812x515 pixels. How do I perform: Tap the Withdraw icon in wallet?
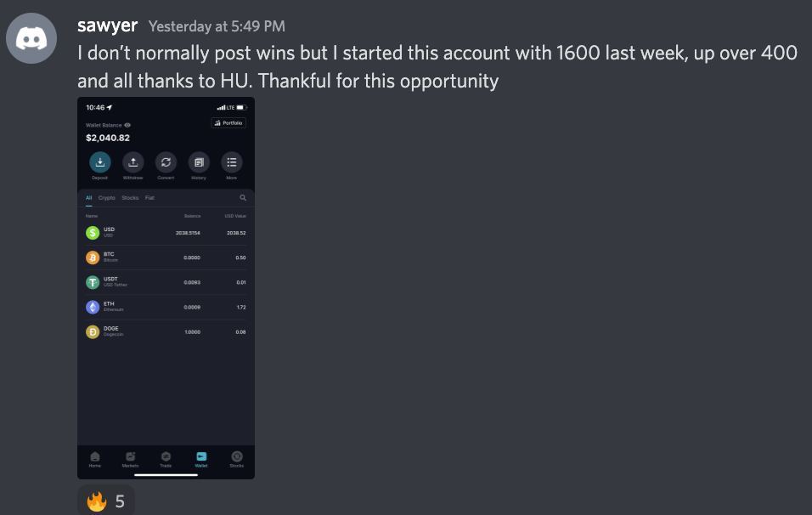[x=133, y=162]
